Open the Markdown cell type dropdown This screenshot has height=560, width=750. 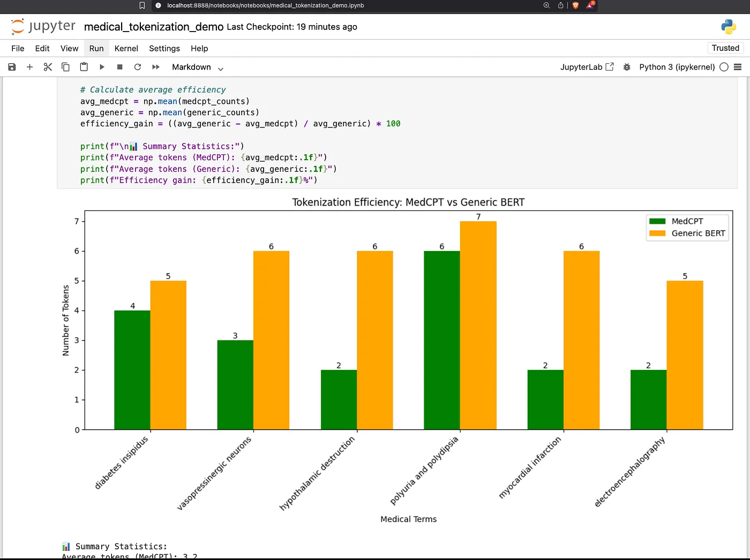198,67
